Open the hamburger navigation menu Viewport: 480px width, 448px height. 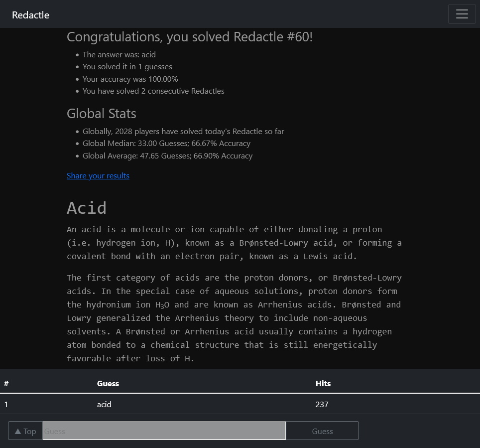click(462, 14)
